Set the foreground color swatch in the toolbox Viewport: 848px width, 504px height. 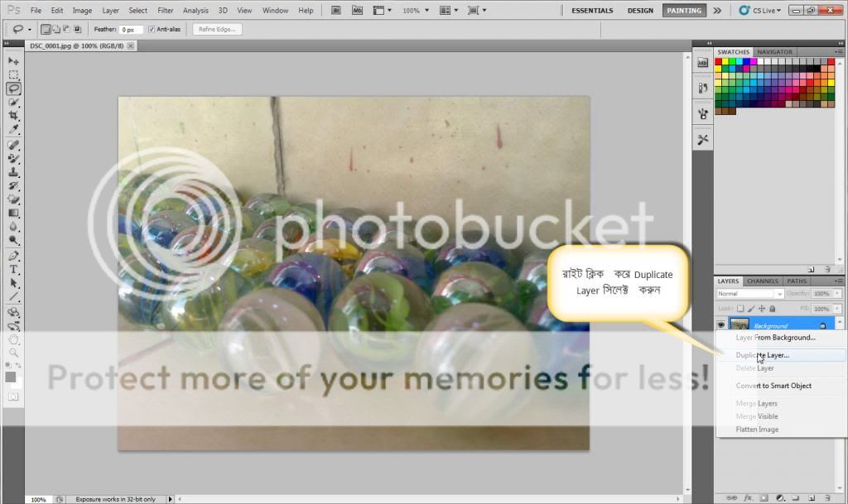(x=11, y=377)
